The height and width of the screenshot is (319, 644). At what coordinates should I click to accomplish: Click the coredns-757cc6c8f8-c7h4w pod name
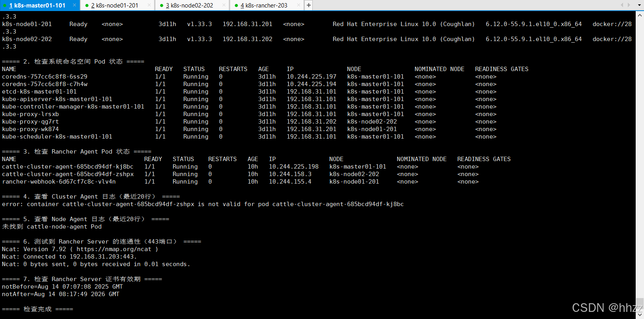[x=45, y=84]
